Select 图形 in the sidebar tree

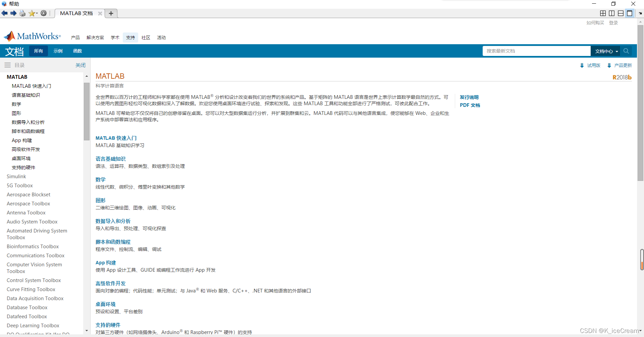[x=16, y=113]
